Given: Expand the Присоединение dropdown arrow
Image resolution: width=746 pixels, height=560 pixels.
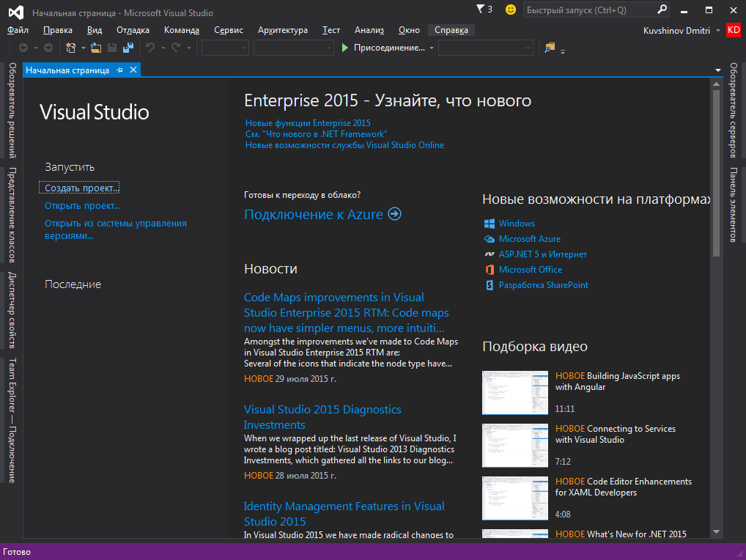Looking at the screenshot, I should [x=432, y=48].
